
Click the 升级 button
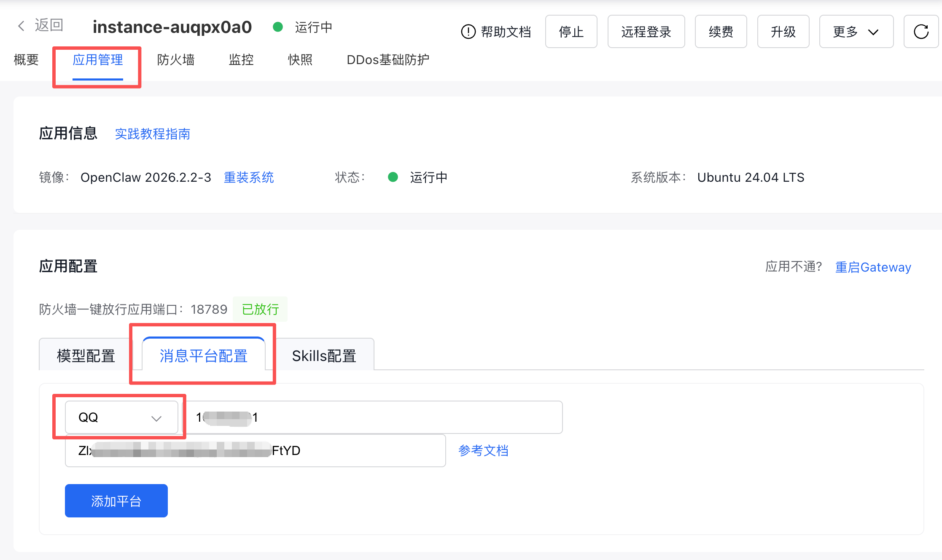(783, 32)
